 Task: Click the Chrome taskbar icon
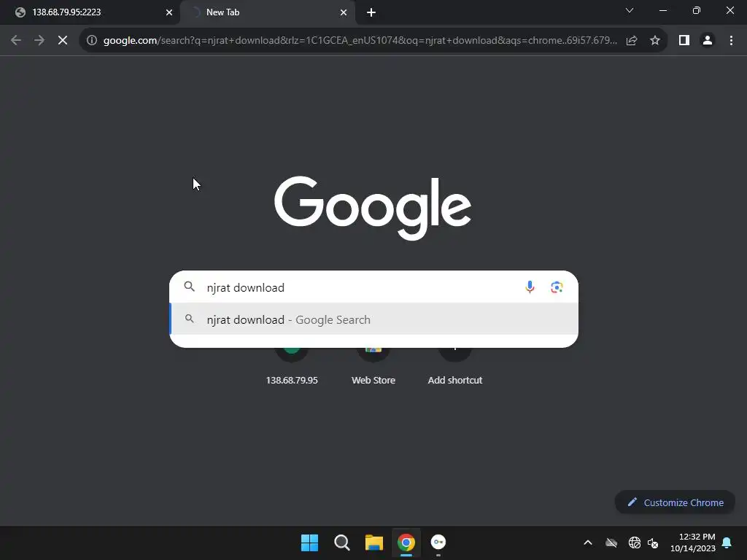coord(406,542)
